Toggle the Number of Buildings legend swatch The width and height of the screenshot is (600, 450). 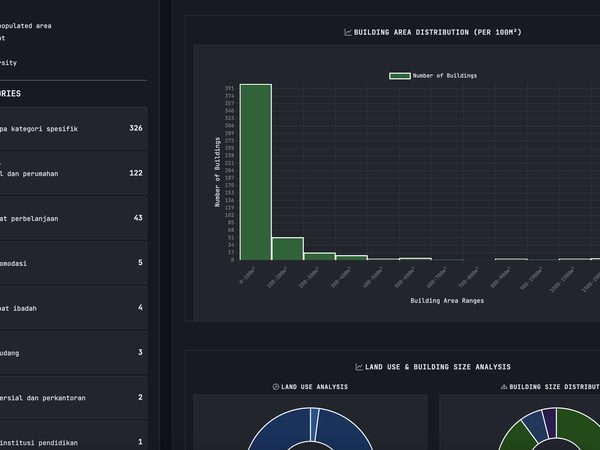(x=400, y=76)
